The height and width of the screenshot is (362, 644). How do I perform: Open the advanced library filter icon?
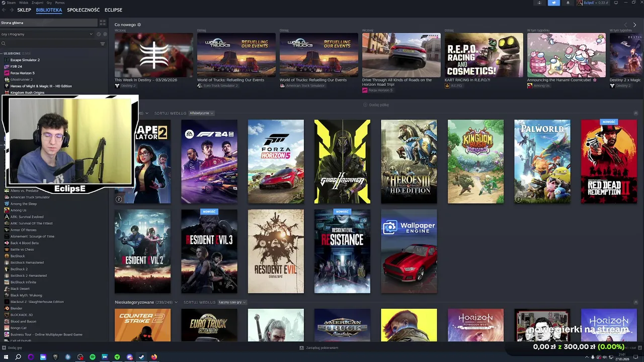click(x=103, y=44)
